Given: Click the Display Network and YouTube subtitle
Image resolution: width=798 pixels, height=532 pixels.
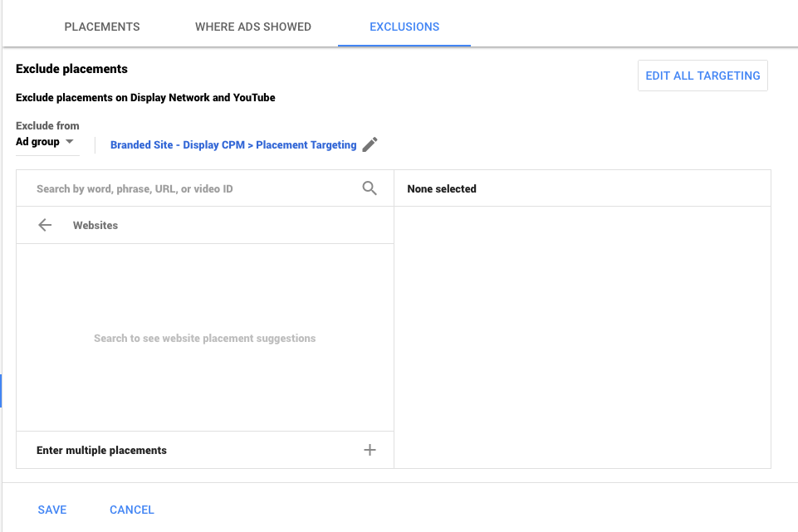Looking at the screenshot, I should pos(145,98).
